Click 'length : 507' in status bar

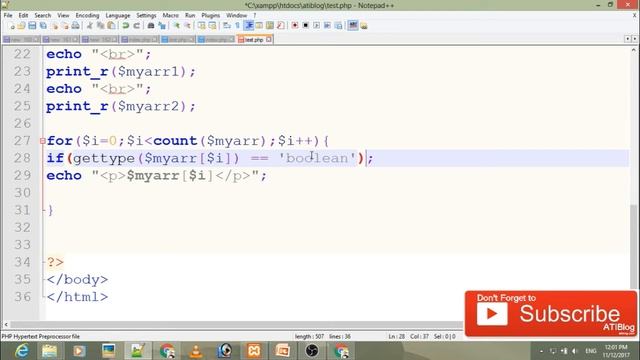pyautogui.click(x=309, y=337)
